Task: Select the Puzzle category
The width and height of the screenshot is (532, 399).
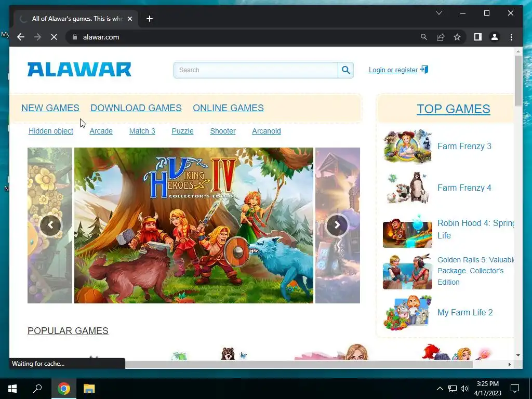Action: [182, 131]
